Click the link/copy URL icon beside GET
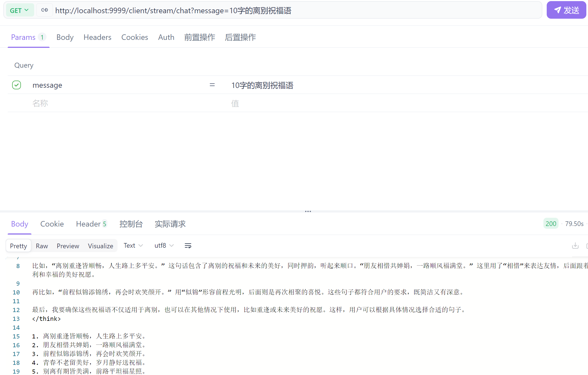 44,10
